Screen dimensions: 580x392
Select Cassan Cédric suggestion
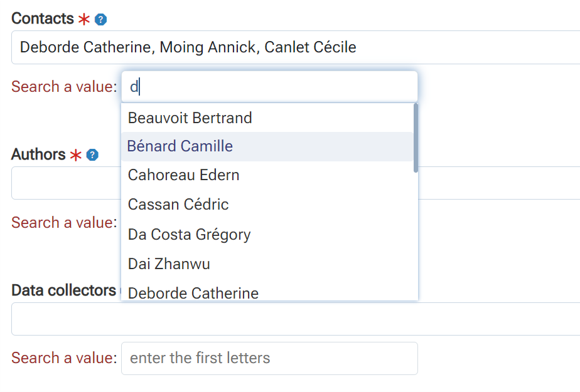coord(267,205)
